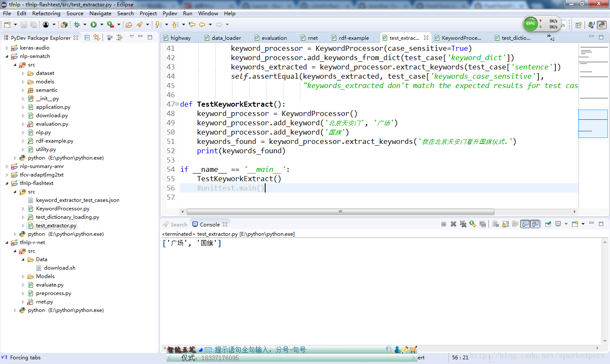Switch to the Search view tab
Viewport: 610px width, 364px height.
click(x=175, y=224)
